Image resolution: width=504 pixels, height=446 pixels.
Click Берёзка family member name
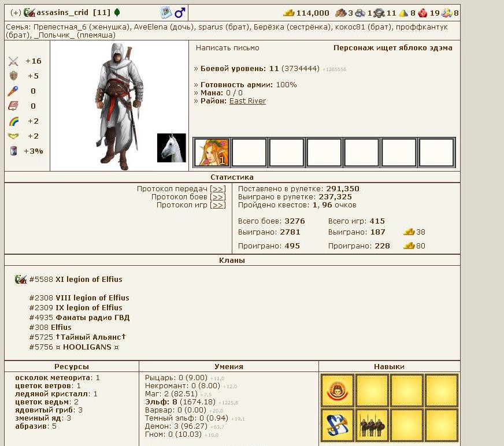pos(268,27)
